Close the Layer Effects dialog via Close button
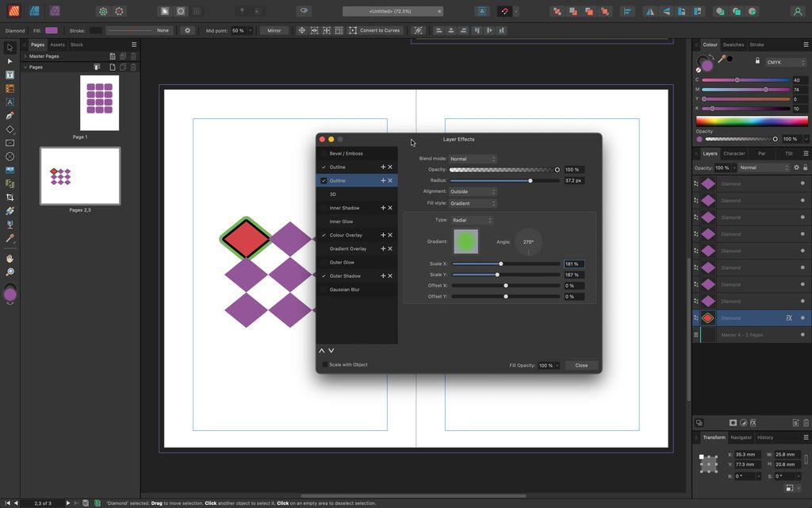Image resolution: width=812 pixels, height=508 pixels. coord(580,365)
